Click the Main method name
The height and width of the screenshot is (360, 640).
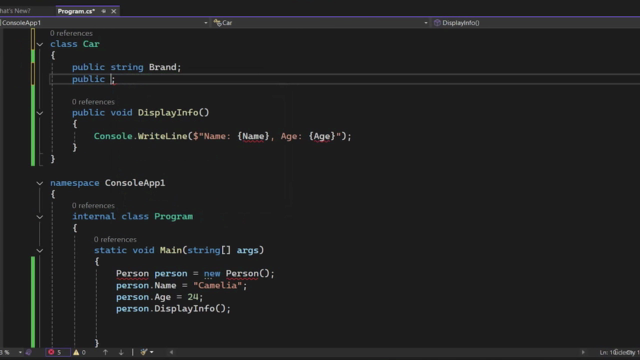pyautogui.click(x=171, y=250)
